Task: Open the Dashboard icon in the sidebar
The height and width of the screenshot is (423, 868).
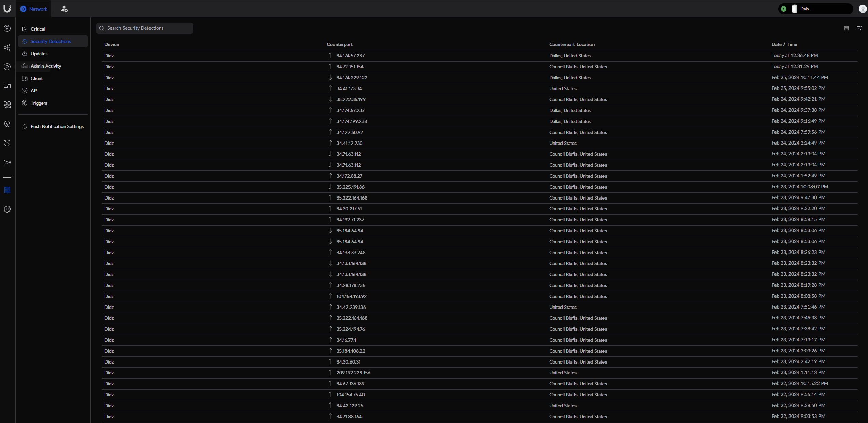Action: pyautogui.click(x=7, y=28)
